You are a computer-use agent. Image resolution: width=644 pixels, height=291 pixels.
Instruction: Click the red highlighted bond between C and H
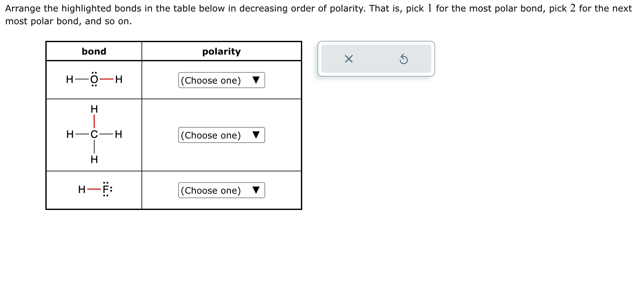(x=94, y=121)
